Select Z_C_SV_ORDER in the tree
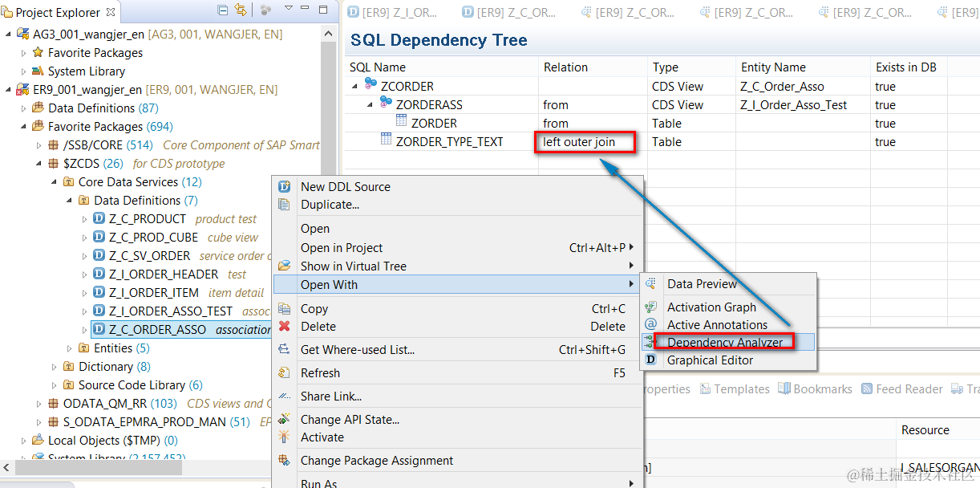Screen dimensions: 980x488 click(x=150, y=255)
